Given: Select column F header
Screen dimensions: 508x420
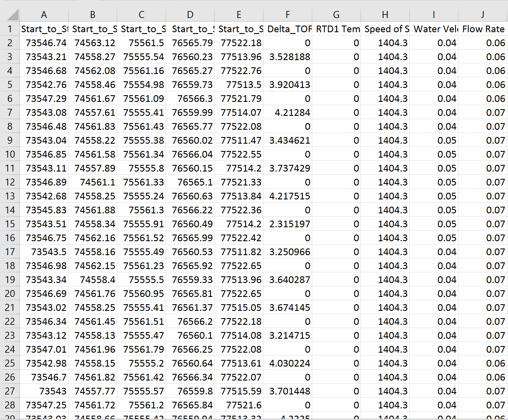Looking at the screenshot, I should tap(288, 15).
